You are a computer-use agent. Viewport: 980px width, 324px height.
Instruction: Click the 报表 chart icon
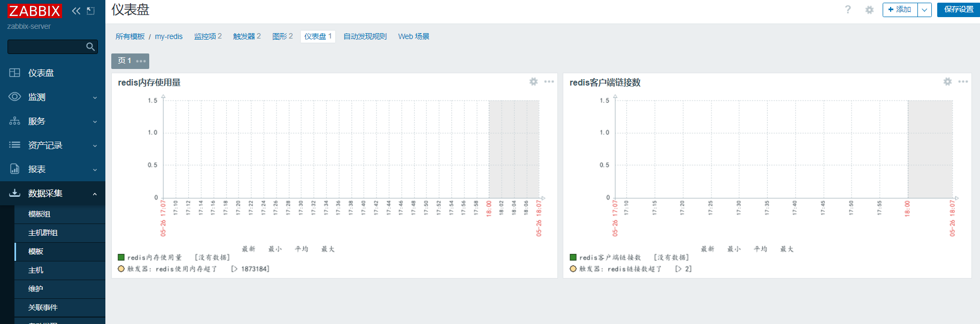[x=14, y=169]
